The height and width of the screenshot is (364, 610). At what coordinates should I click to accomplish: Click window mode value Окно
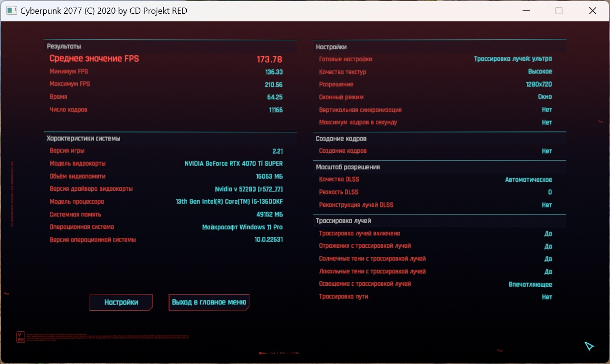(545, 97)
